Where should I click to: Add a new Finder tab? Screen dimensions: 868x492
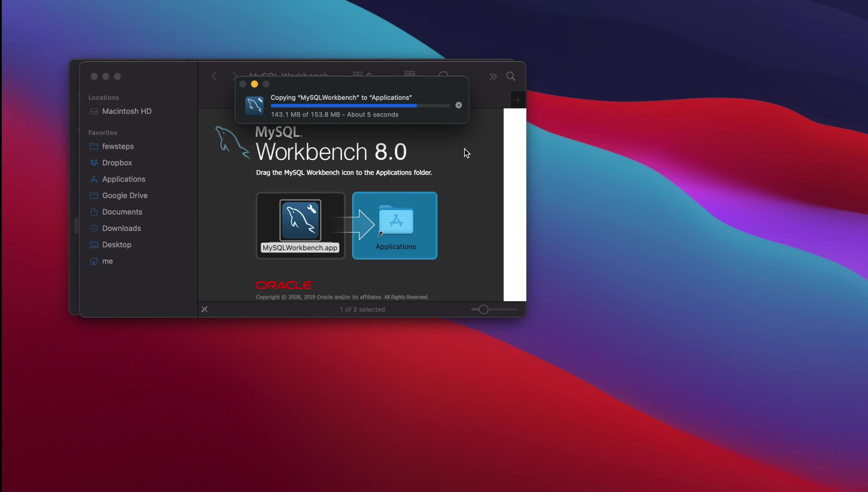pos(518,100)
